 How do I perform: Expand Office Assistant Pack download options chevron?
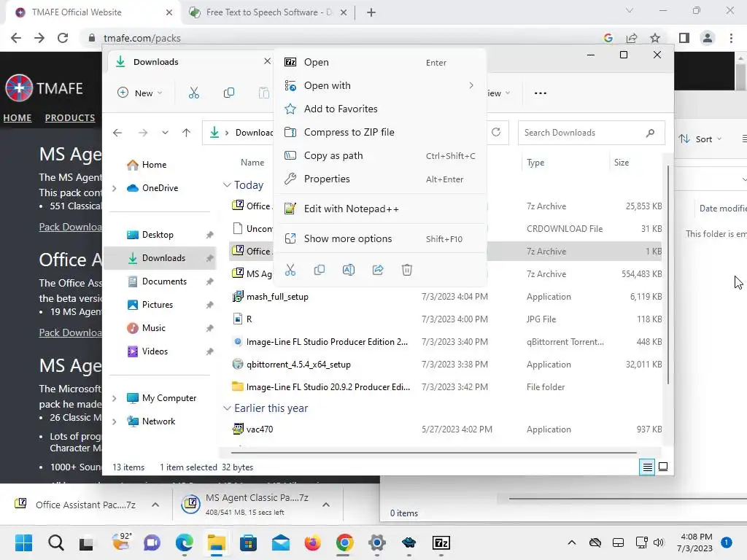click(155, 505)
